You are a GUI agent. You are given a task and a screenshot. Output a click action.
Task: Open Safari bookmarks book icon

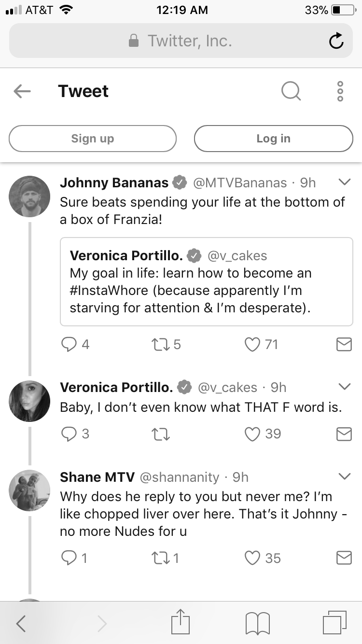[257, 624]
